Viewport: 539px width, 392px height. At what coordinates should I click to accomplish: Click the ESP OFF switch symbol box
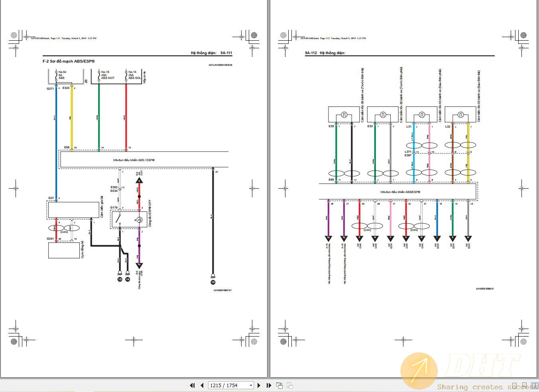[129, 220]
